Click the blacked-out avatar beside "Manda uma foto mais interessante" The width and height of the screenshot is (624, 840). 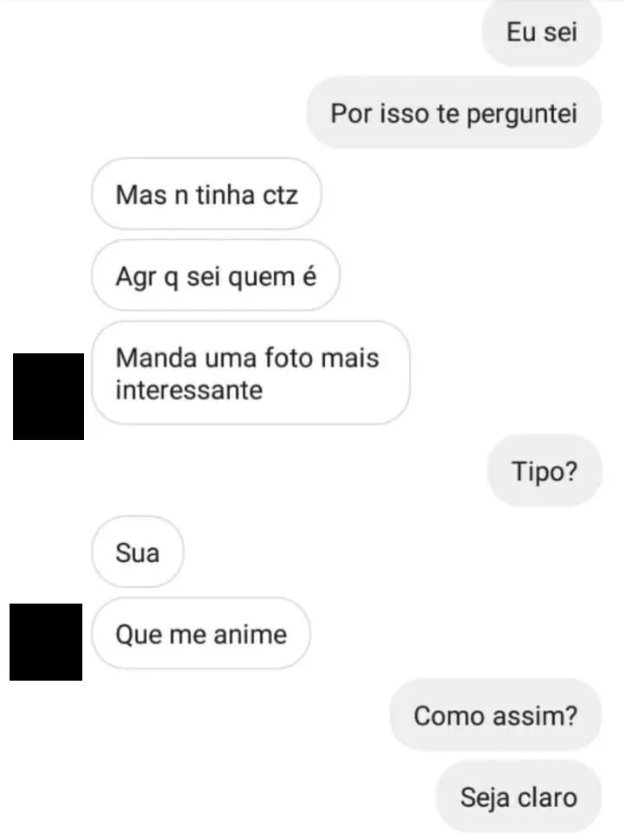[x=48, y=396]
